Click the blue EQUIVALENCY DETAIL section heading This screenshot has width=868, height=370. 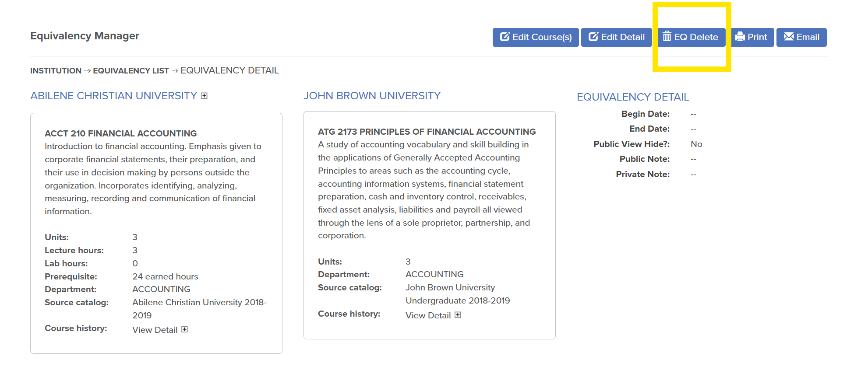[632, 97]
